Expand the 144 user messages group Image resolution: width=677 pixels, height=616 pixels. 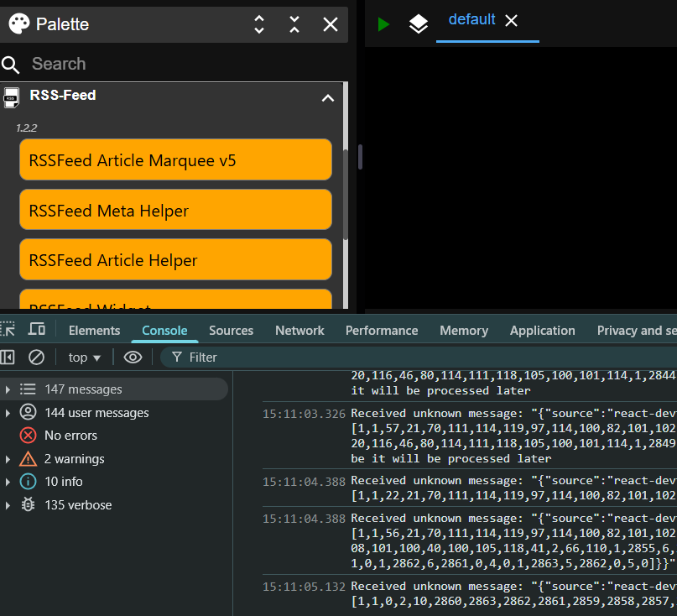pyautogui.click(x=8, y=413)
